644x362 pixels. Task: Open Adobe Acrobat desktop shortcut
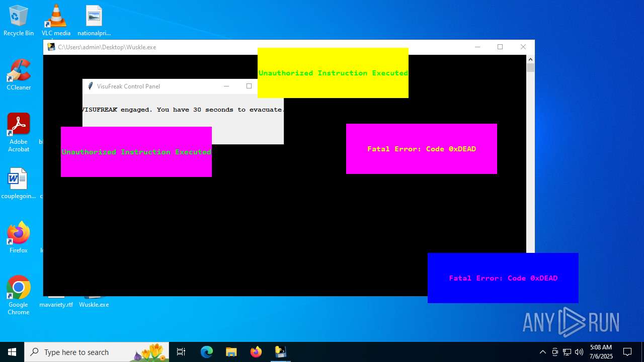(19, 133)
